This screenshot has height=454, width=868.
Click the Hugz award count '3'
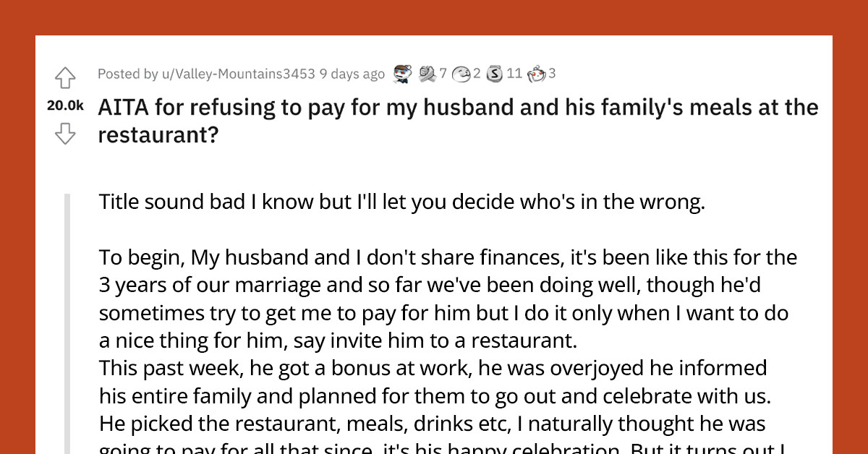(552, 73)
